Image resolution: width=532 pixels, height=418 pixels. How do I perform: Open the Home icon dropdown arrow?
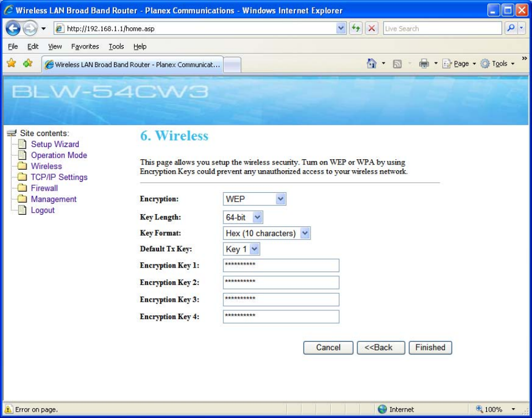point(383,64)
